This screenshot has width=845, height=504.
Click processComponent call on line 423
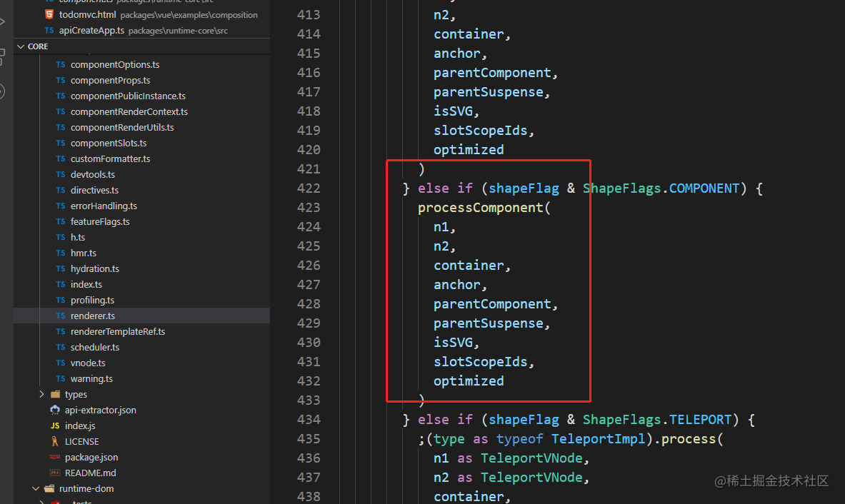click(481, 208)
